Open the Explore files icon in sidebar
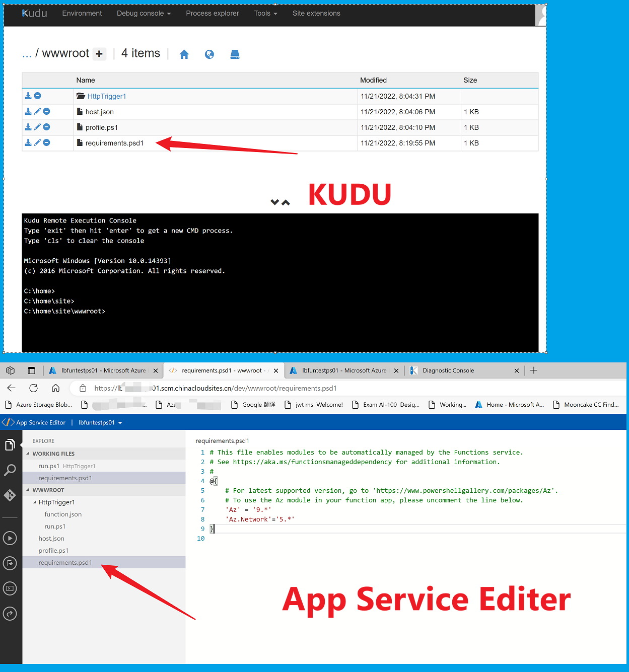 click(10, 445)
